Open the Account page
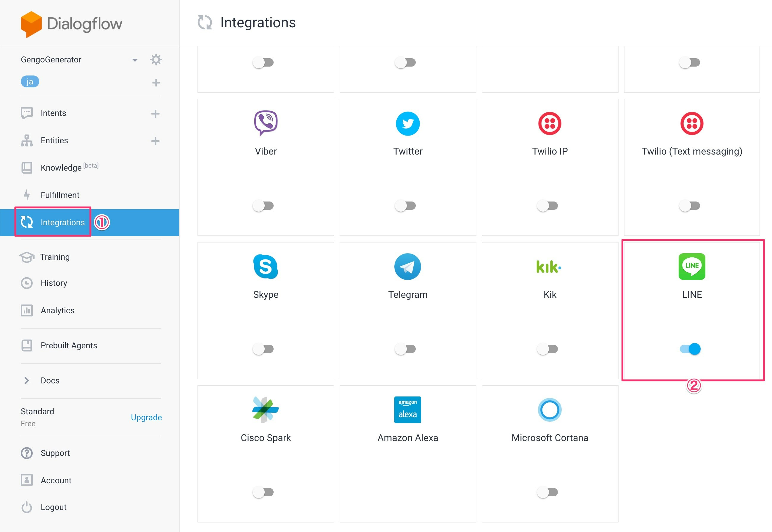Screen dimensions: 772x532 [x=56, y=480]
